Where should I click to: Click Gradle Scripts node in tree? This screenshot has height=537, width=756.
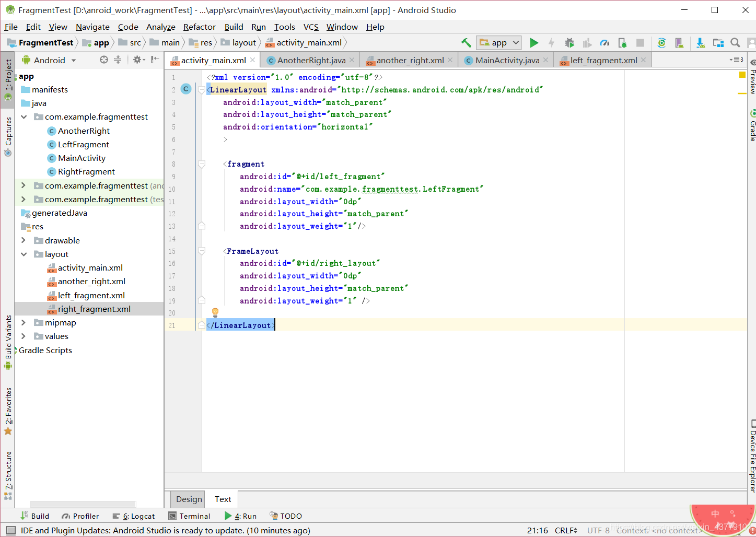point(45,350)
